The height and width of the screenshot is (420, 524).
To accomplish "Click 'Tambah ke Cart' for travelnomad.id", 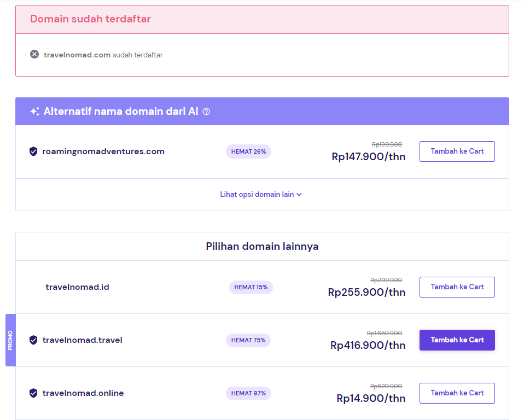I will [457, 287].
